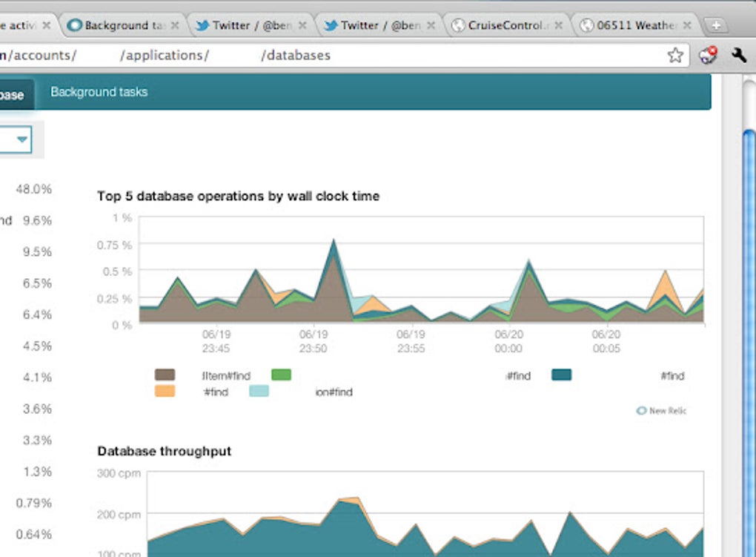The width and height of the screenshot is (756, 557).
Task: Click the Twitter bird favicon on a browser tab
Action: tap(202, 24)
